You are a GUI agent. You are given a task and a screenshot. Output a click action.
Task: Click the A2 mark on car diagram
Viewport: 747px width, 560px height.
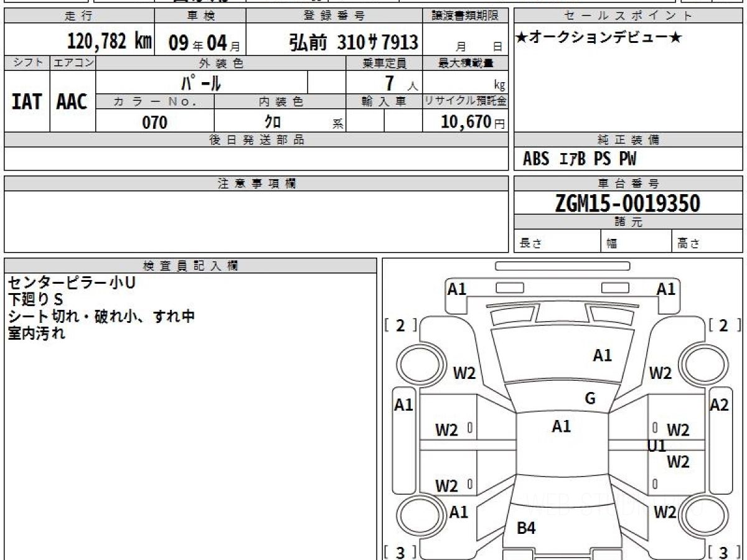pos(720,405)
